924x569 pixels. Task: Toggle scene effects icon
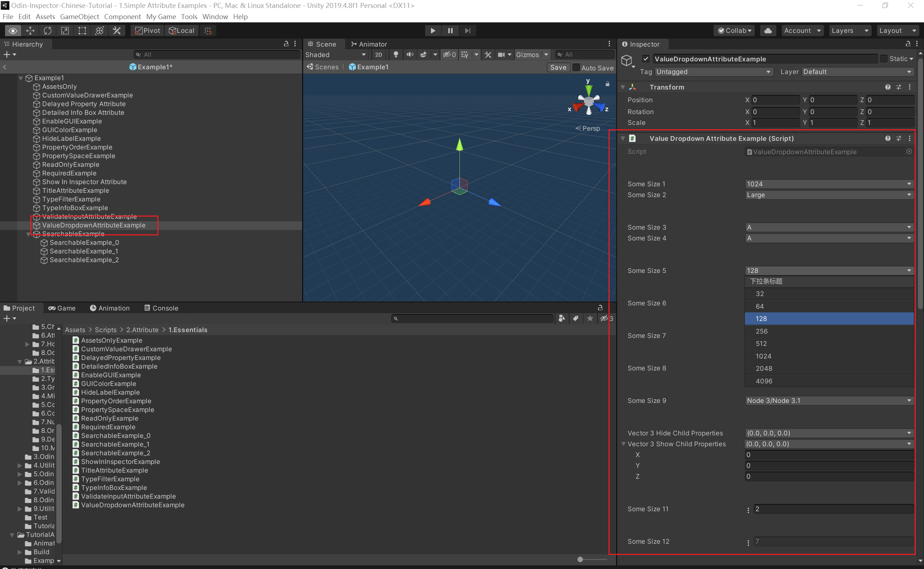423,55
